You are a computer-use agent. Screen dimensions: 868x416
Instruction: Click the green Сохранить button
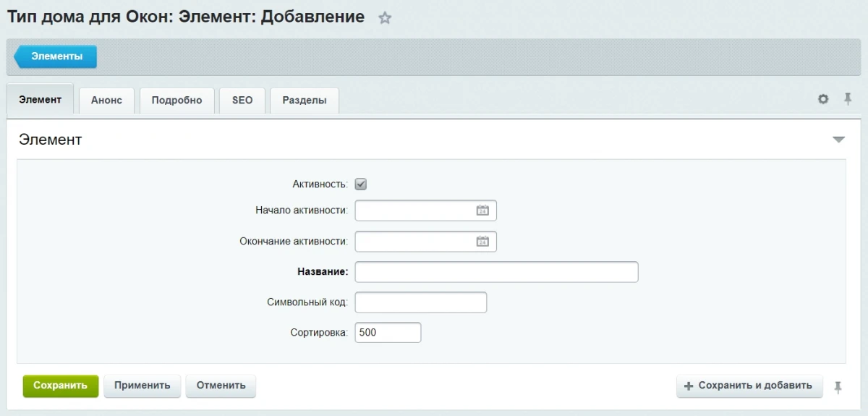click(x=61, y=386)
